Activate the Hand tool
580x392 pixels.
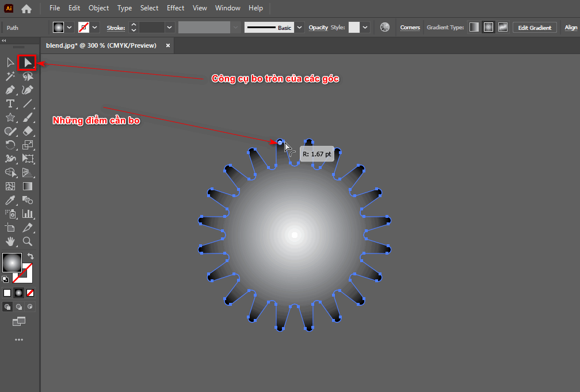point(10,241)
